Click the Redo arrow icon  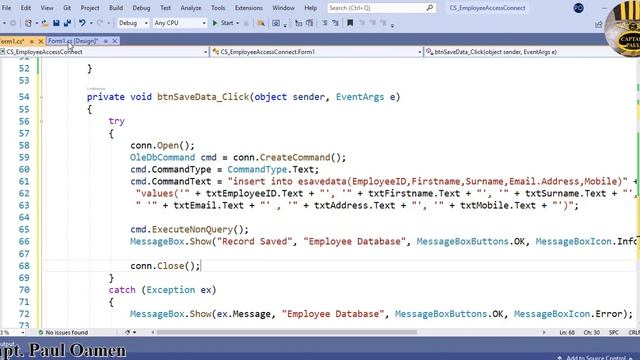point(100,23)
